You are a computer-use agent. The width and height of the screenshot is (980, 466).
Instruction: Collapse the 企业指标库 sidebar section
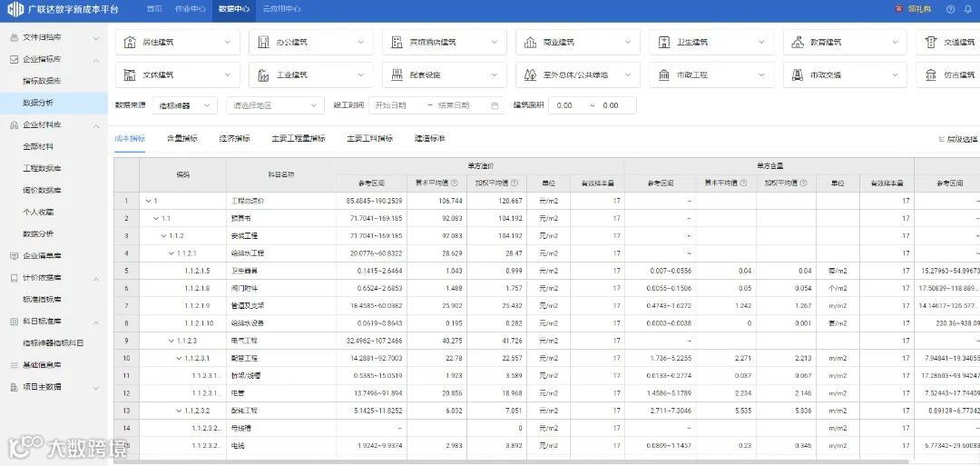click(96, 60)
